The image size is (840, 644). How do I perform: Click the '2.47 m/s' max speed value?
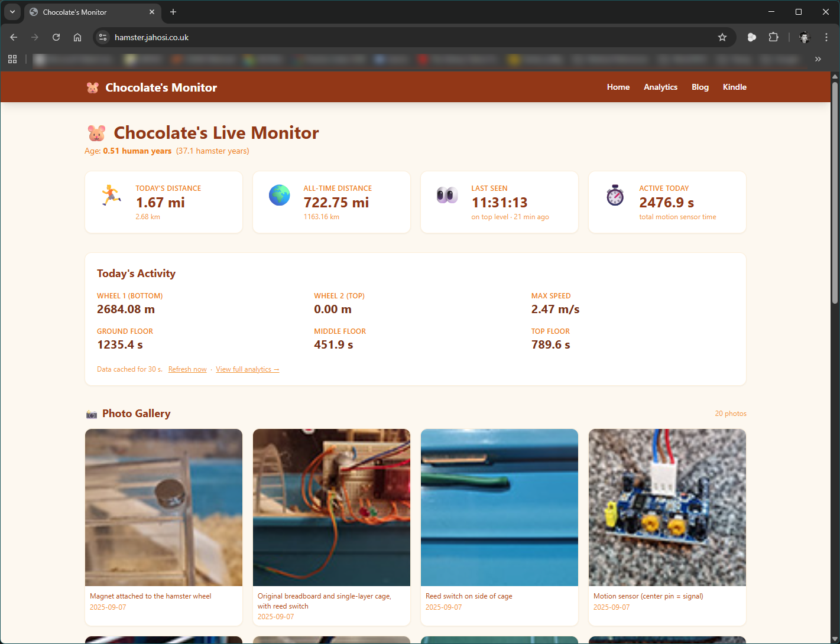pos(556,309)
